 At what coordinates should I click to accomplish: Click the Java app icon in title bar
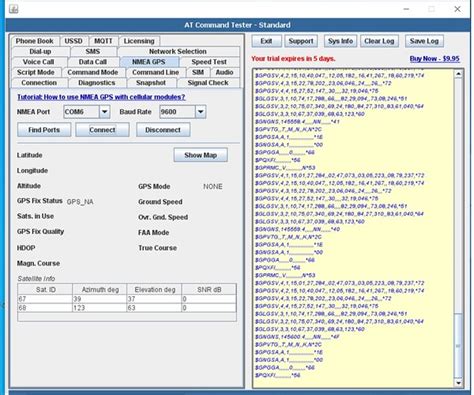click(14, 9)
